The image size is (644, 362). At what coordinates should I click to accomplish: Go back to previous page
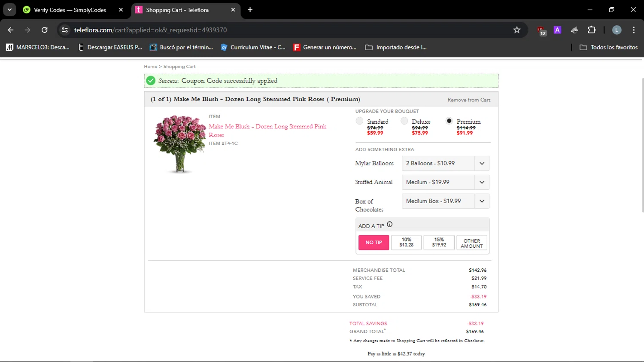(11, 30)
